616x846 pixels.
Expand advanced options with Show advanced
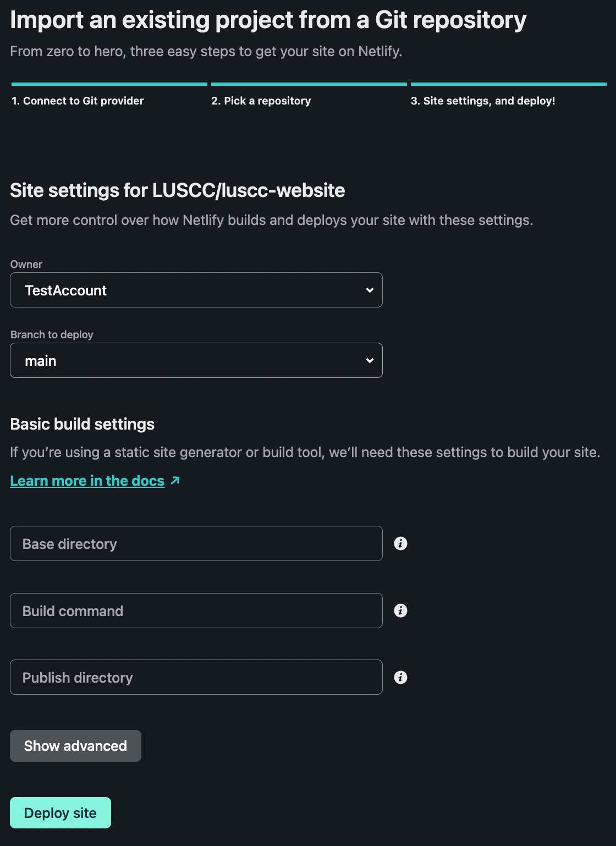coord(75,746)
